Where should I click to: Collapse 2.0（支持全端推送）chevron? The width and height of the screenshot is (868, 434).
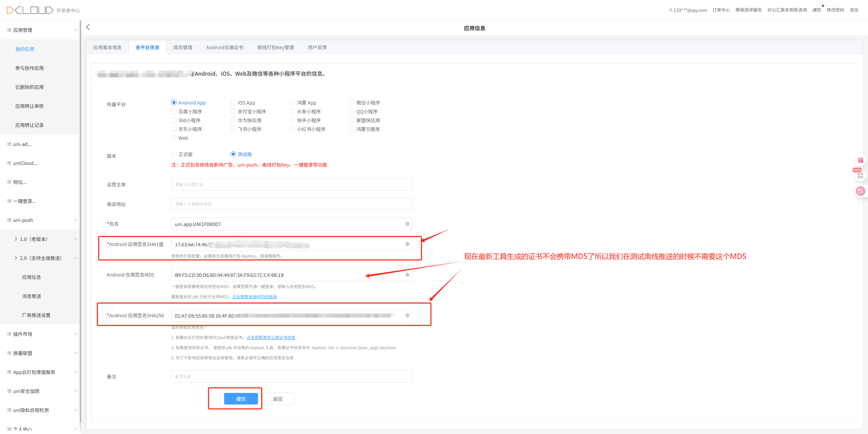point(75,258)
